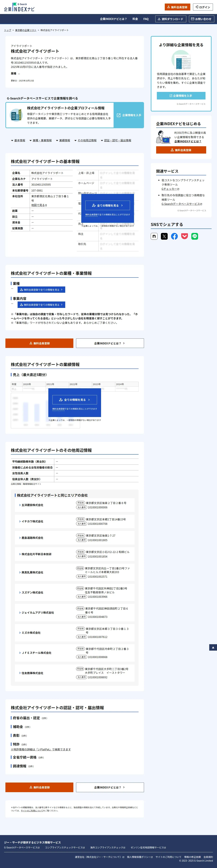
Task: Open 住友商事株式会社 row
Action: (x=75, y=673)
